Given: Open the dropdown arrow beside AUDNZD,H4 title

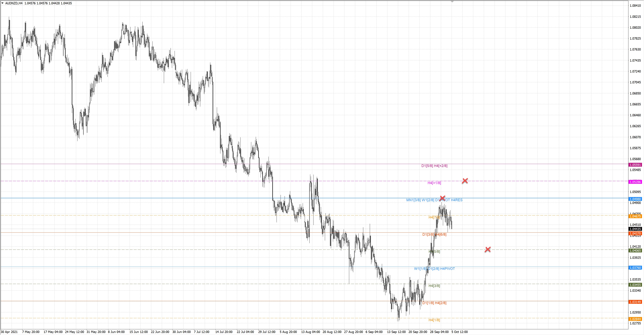Looking at the screenshot, I should [x=3, y=3].
